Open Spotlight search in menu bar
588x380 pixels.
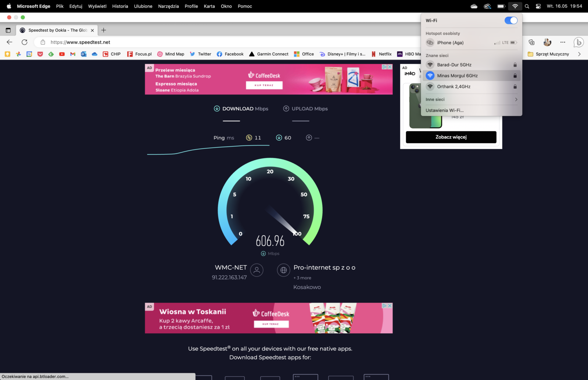pos(527,6)
